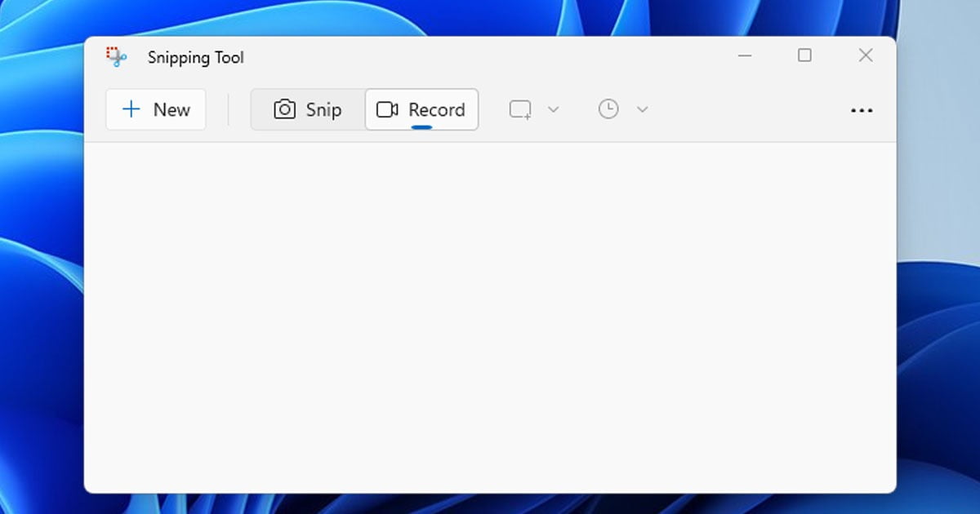Minimize the Snipping Tool window
980x514 pixels.
pyautogui.click(x=745, y=55)
